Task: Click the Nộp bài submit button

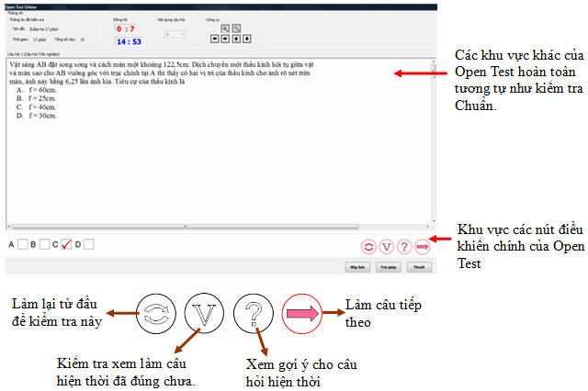Action: coord(357,267)
